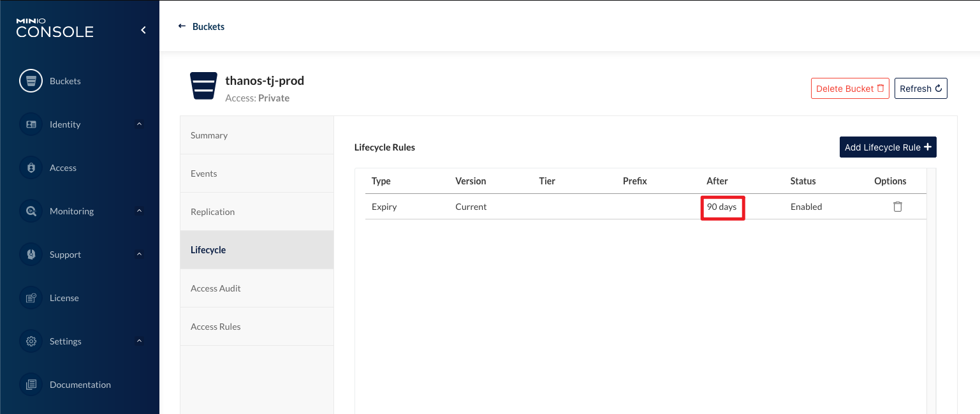Click the Enabled status cell
Viewport: 980px width, 414px height.
click(x=807, y=207)
